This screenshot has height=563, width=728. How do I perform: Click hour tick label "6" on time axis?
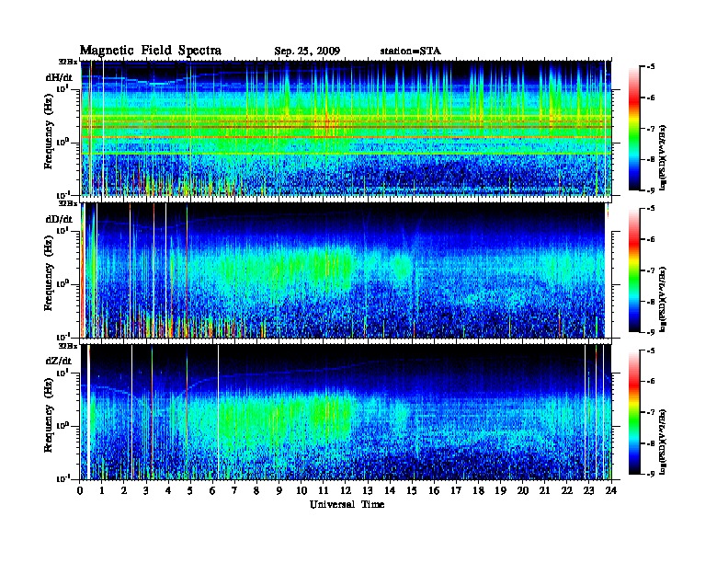pos(212,490)
